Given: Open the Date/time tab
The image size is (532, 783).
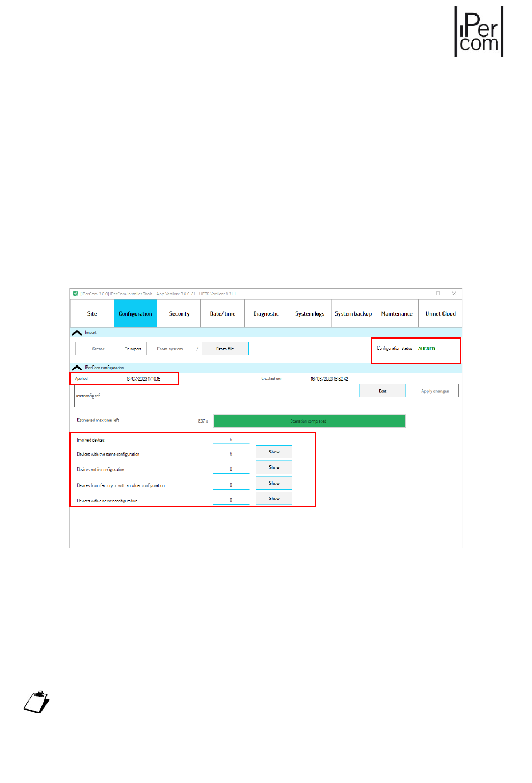Looking at the screenshot, I should 222,314.
